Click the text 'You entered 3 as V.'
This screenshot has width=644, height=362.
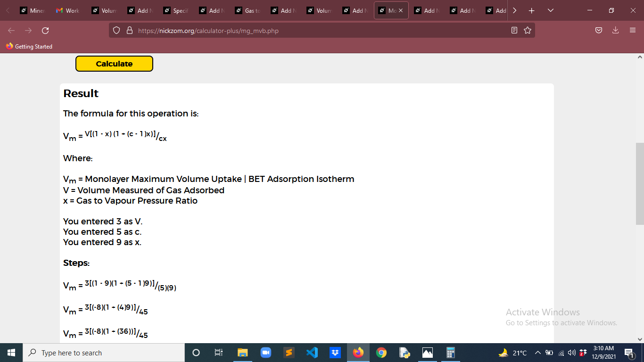[x=103, y=222]
